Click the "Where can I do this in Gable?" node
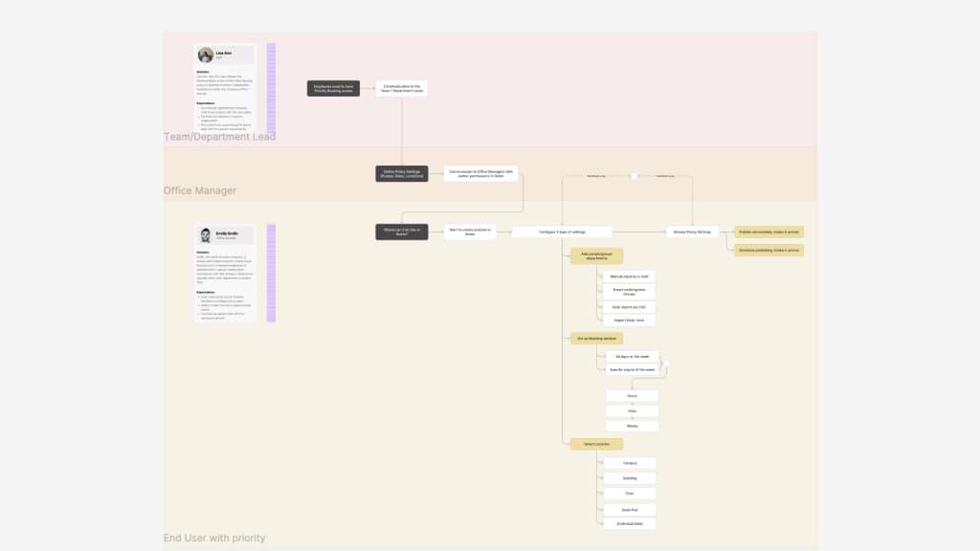Image resolution: width=980 pixels, height=551 pixels. [402, 231]
